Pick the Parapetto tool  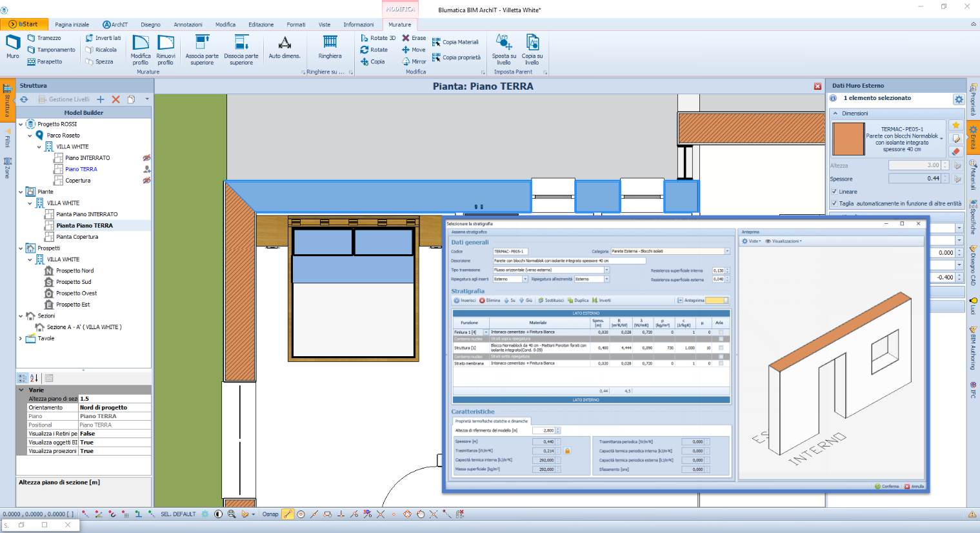45,62
